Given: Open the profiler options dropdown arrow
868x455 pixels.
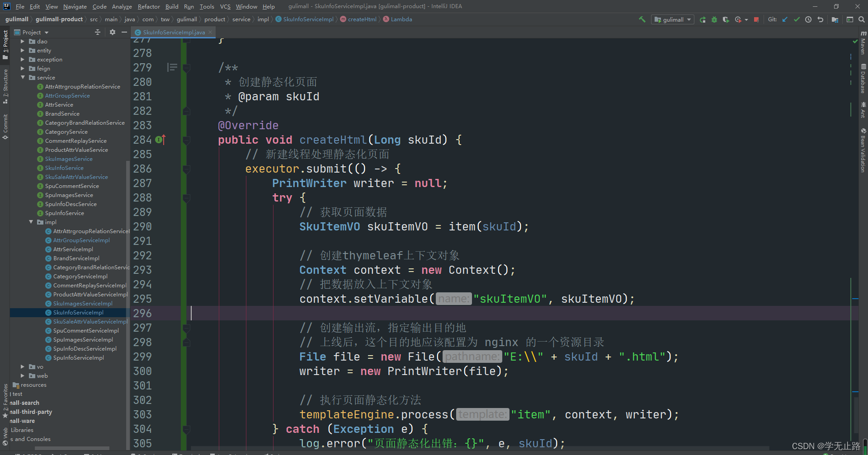Looking at the screenshot, I should pos(746,19).
